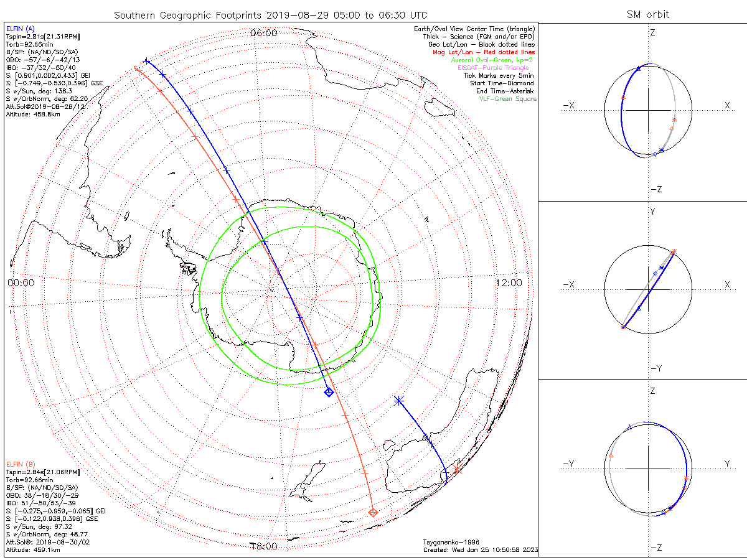Image resolution: width=747 pixels, height=560 pixels.
Task: Click the '-Z' label in the X-Z orbit panel
Action: click(655, 189)
